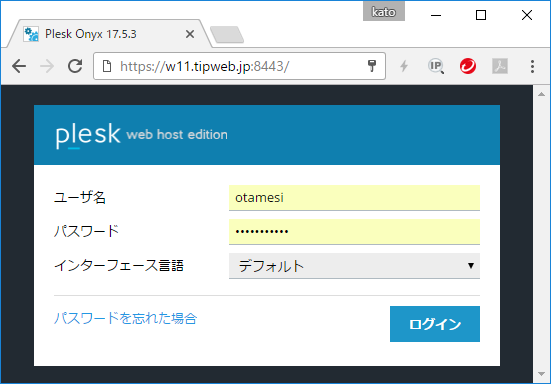The image size is (551, 384).
Task: Click the kato profile button
Action: tap(384, 12)
